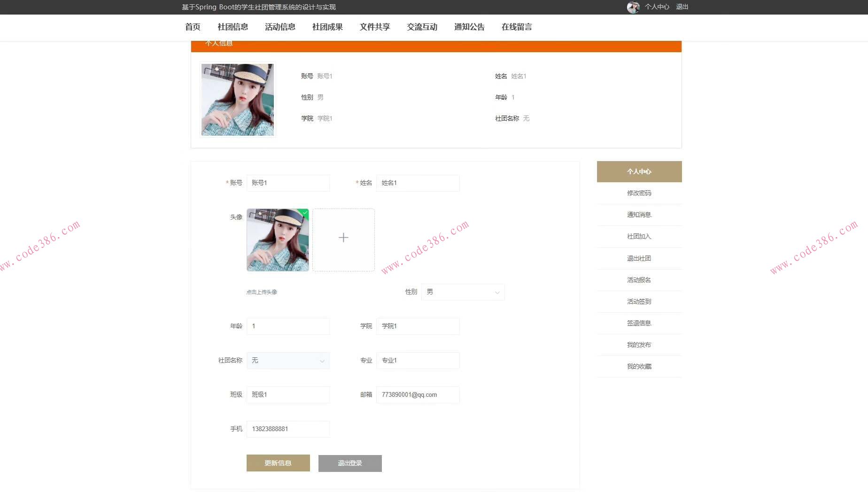Click the 社团加入 sidebar option
Screen dimensions: 868x494
639,236
